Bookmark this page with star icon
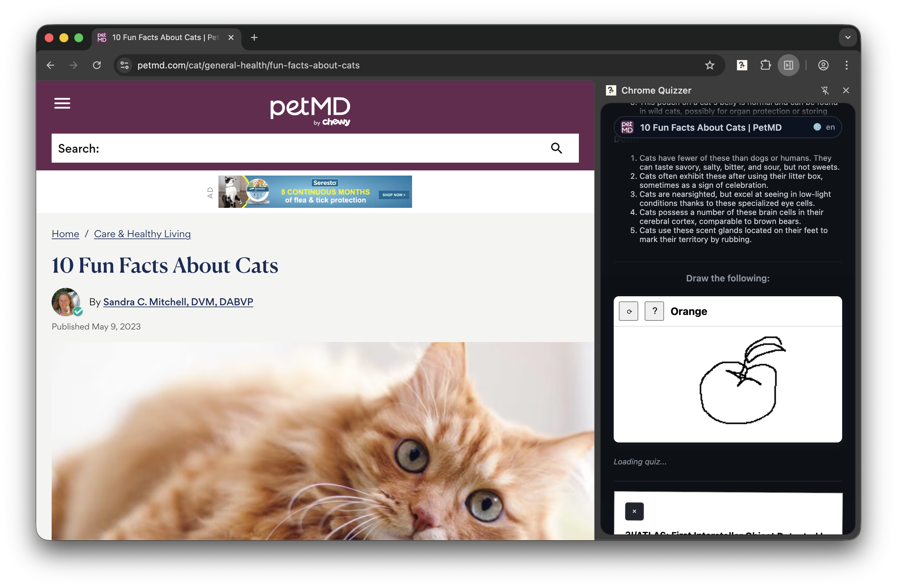The height and width of the screenshot is (588, 897). coord(710,65)
